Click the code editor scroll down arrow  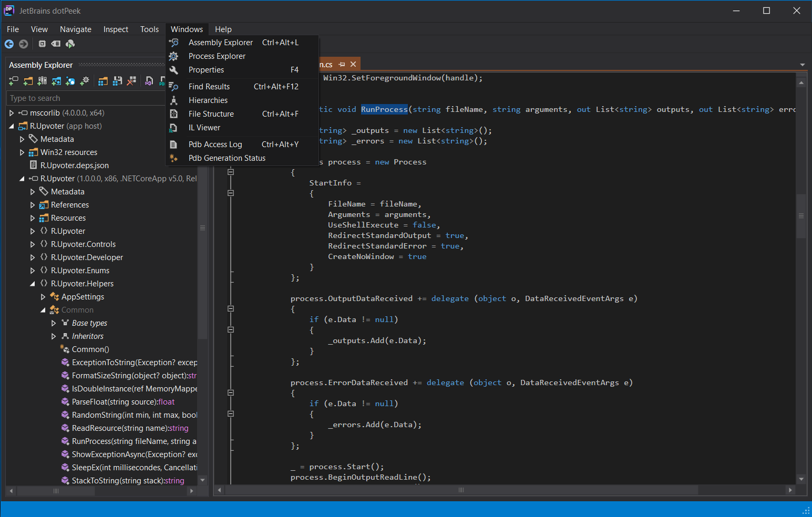[801, 479]
